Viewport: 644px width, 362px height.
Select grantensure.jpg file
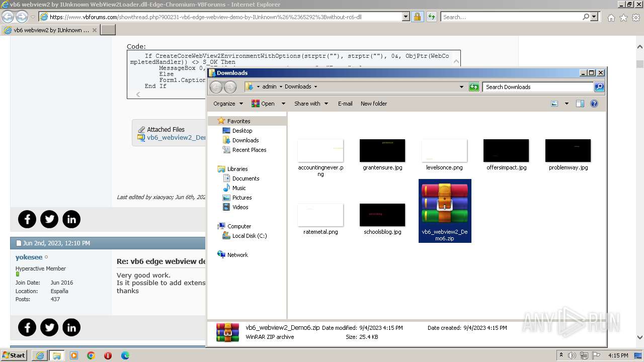point(382,155)
